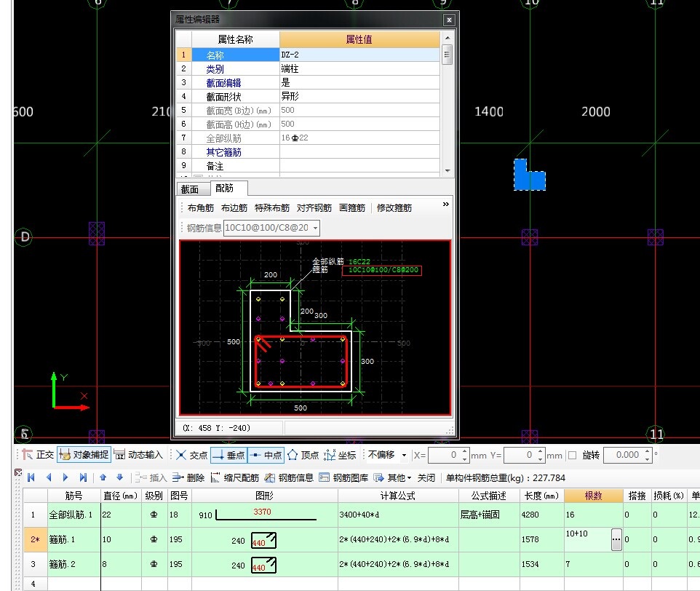Go to first record icon
The width and height of the screenshot is (700, 591).
(31, 477)
